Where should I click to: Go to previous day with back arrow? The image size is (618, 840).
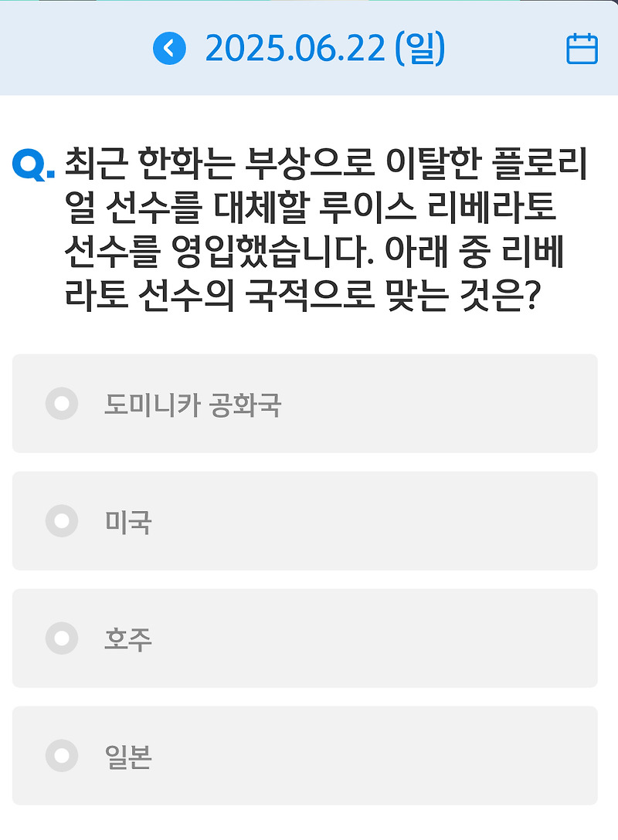[169, 48]
